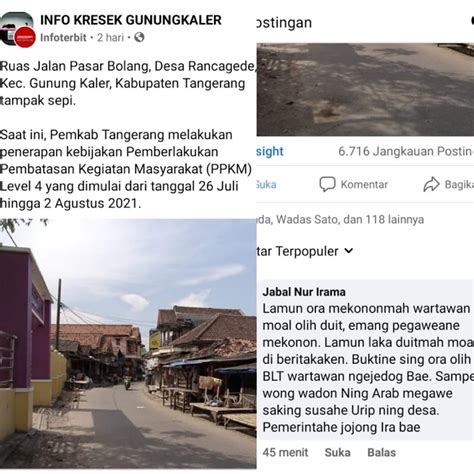
Task: Open the Insight link under photo
Action: (270, 151)
